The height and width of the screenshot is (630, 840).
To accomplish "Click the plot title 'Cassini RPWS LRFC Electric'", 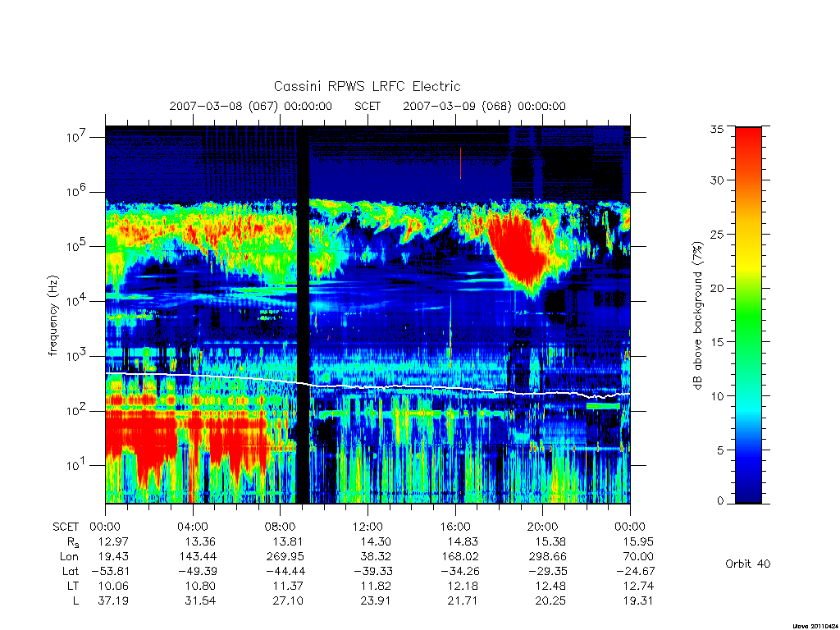I will [367, 86].
